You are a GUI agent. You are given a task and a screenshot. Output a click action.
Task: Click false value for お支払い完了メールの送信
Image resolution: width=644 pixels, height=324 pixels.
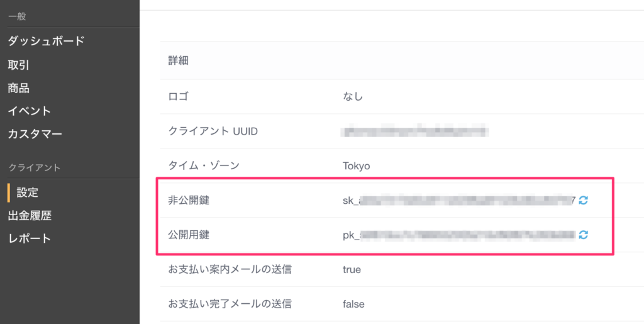point(353,304)
